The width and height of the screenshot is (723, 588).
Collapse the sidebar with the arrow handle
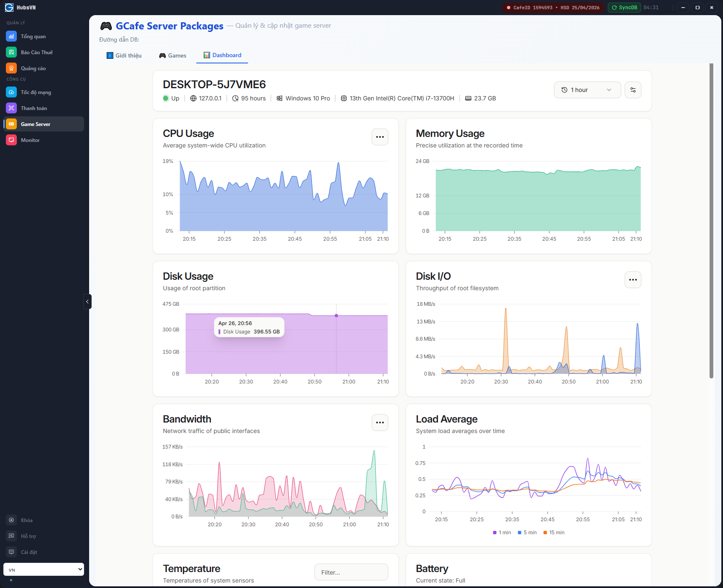[87, 302]
